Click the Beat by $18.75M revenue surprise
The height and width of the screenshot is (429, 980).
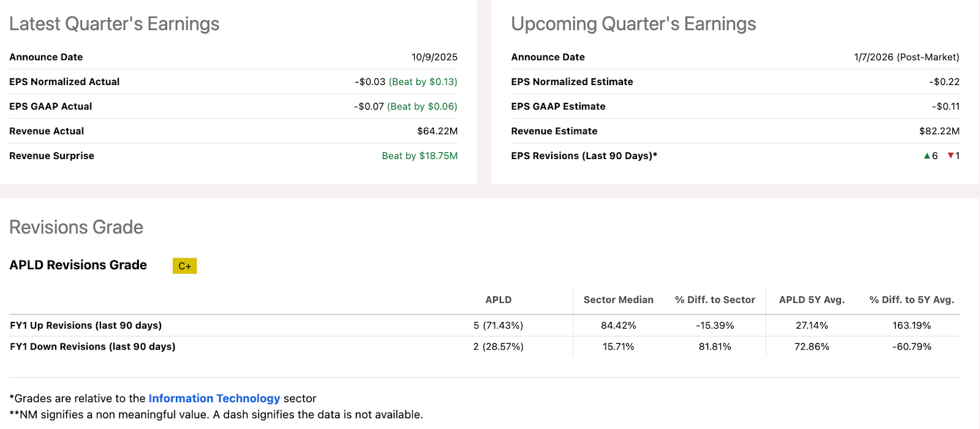pos(420,156)
